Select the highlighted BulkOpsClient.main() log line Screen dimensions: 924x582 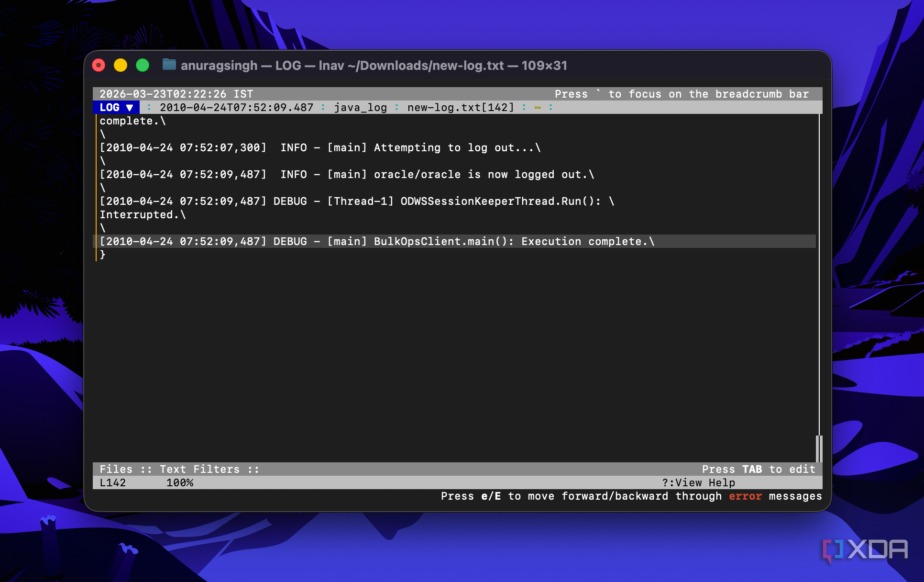pos(454,241)
